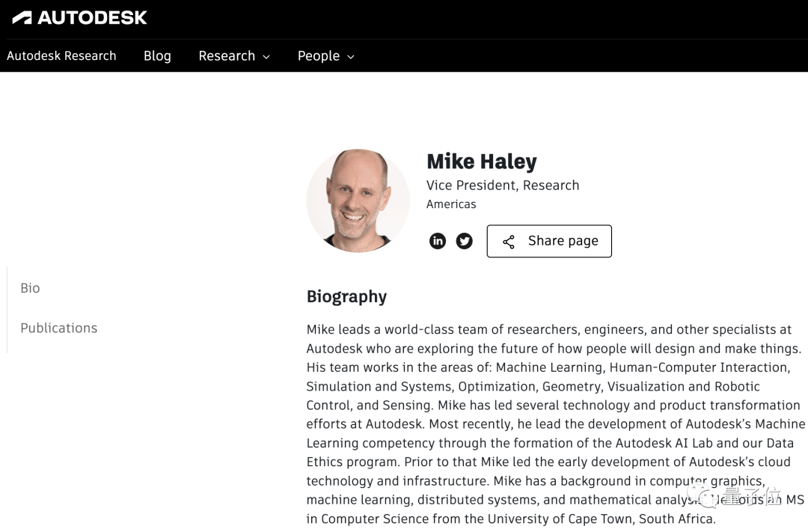Open the Research menu
The image size is (808, 532).
click(x=234, y=55)
